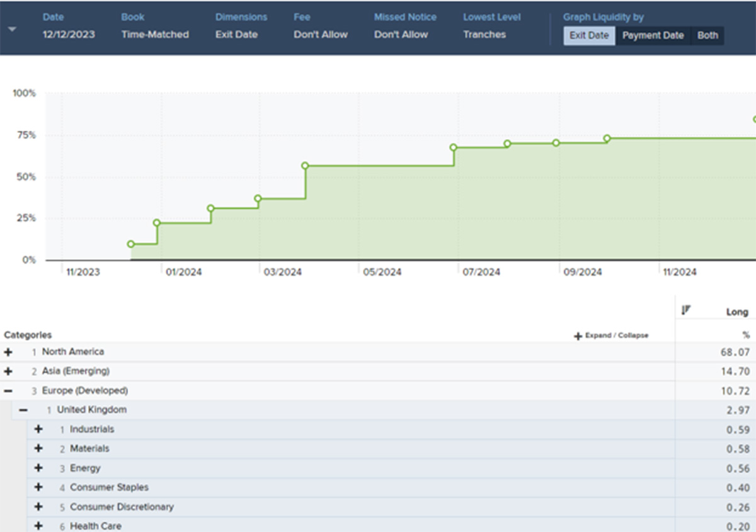Select the Consumer Staples row label
The height and width of the screenshot is (532, 756).
(110, 487)
